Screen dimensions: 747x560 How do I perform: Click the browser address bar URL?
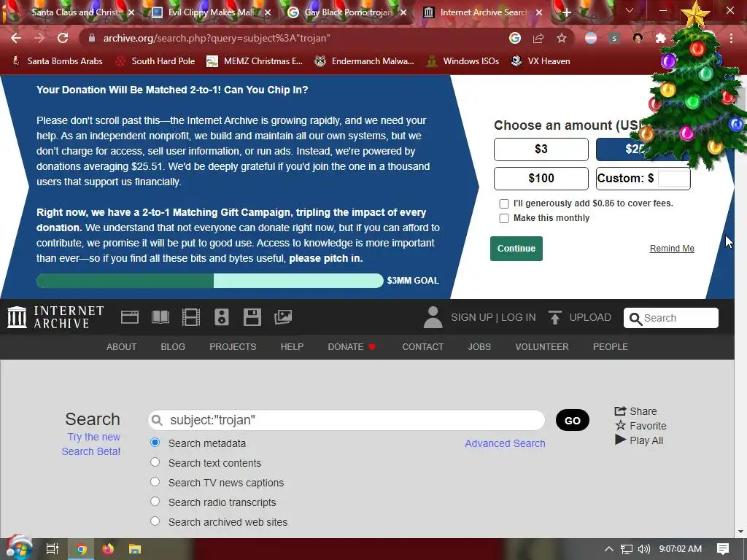pyautogui.click(x=217, y=38)
